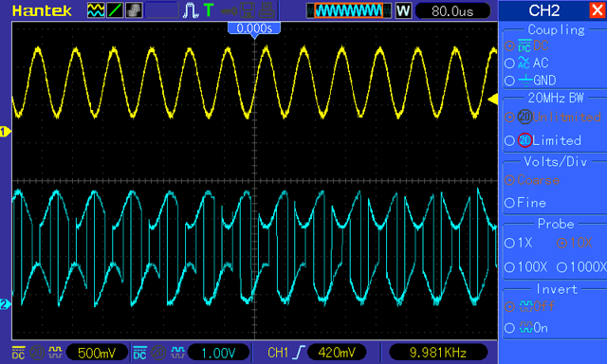Select Coarse Volts/Div adjustment
The height and width of the screenshot is (364, 607).
click(532, 180)
